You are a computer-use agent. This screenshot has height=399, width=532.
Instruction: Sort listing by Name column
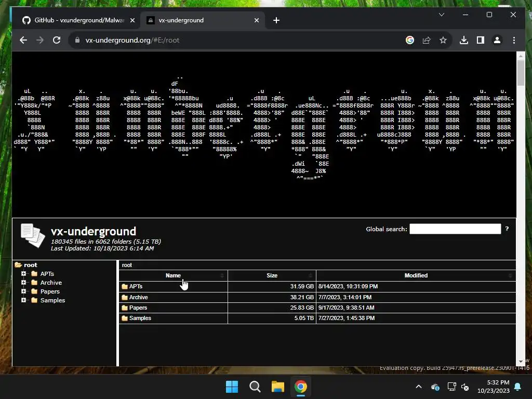tap(174, 275)
